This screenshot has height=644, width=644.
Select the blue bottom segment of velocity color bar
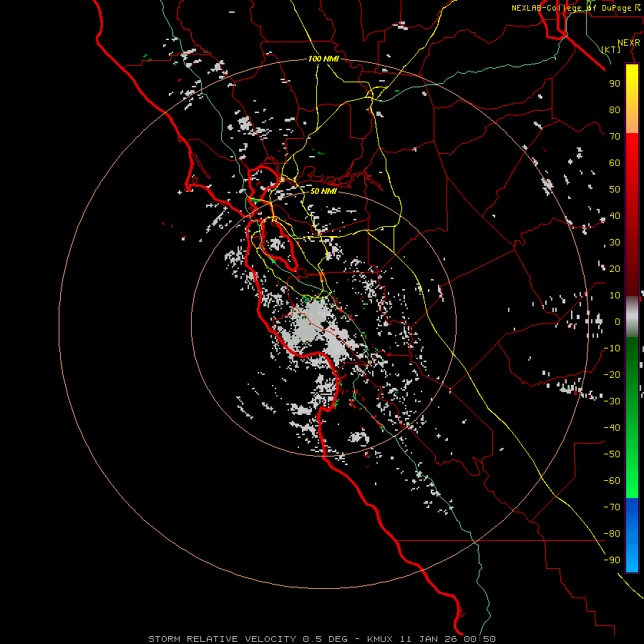(632, 535)
